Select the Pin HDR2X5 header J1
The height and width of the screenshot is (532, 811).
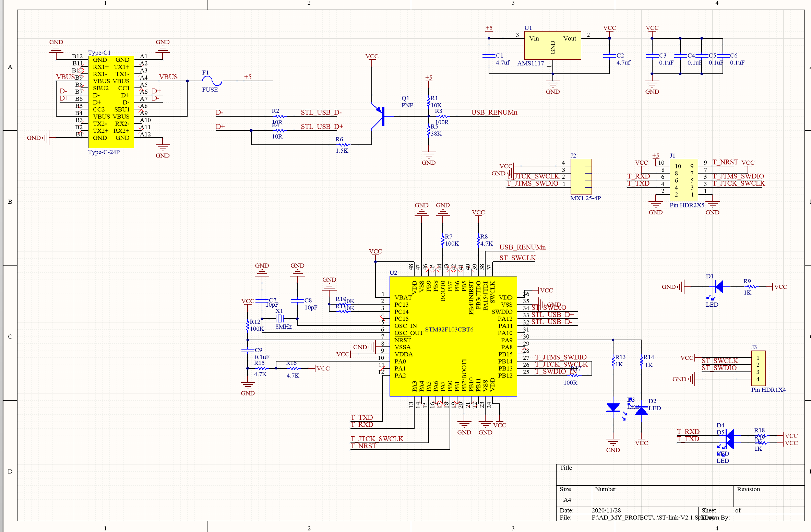[x=683, y=180]
